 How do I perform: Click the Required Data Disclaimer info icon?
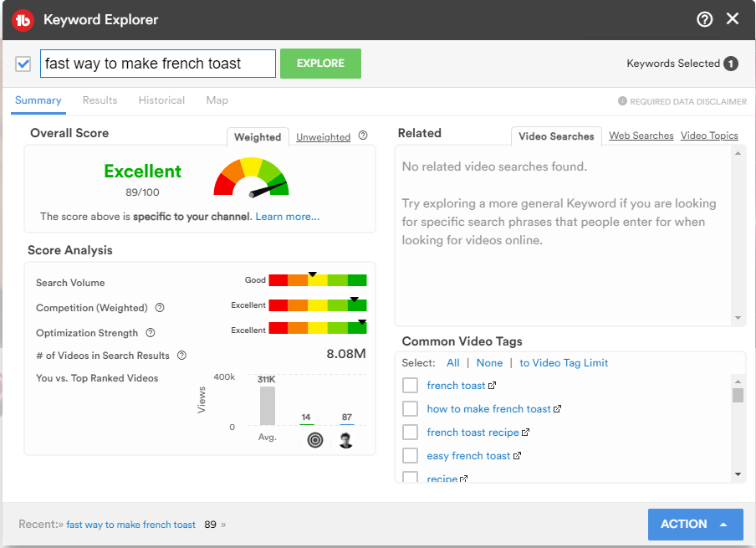(x=622, y=101)
